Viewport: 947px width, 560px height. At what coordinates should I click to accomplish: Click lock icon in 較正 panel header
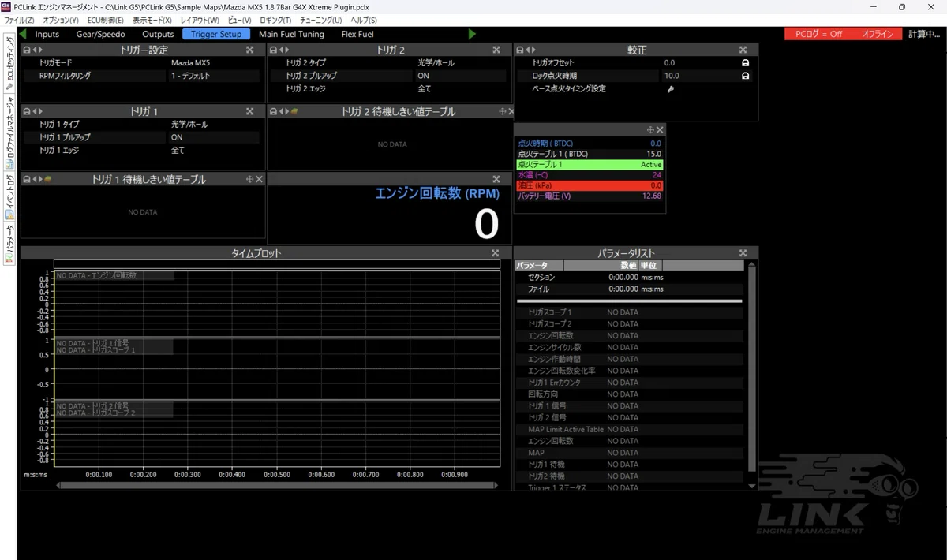[x=520, y=50]
